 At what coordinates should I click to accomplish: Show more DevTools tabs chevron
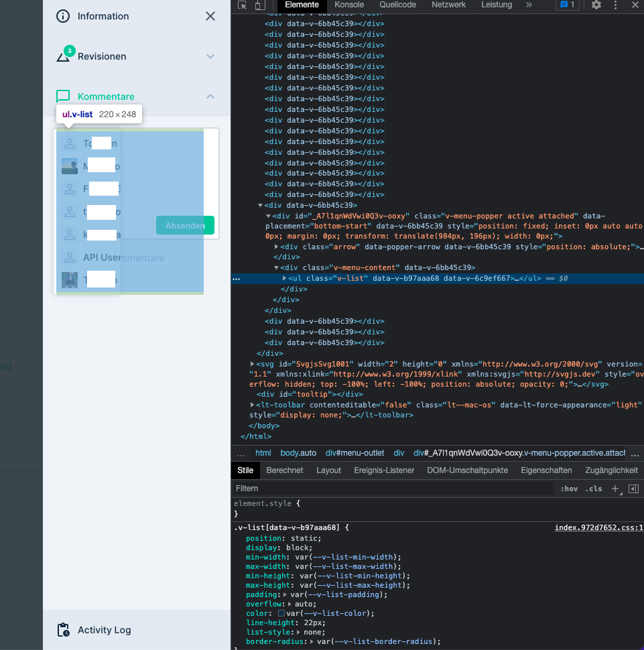(x=529, y=5)
